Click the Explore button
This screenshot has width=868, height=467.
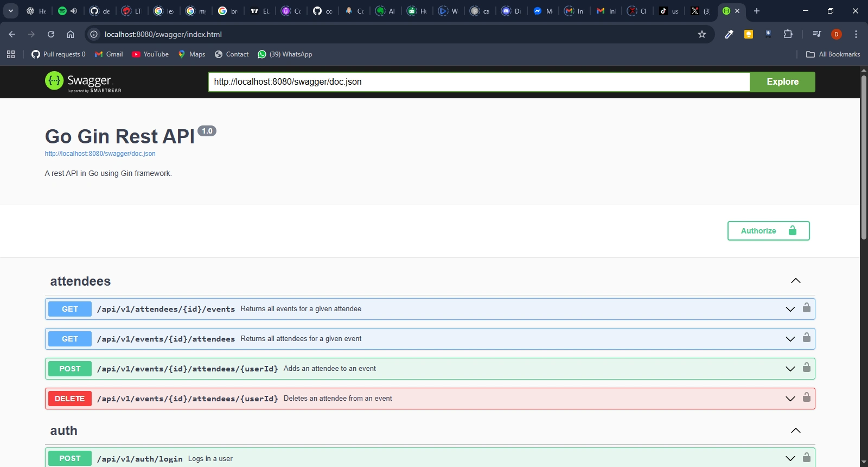pyautogui.click(x=782, y=82)
